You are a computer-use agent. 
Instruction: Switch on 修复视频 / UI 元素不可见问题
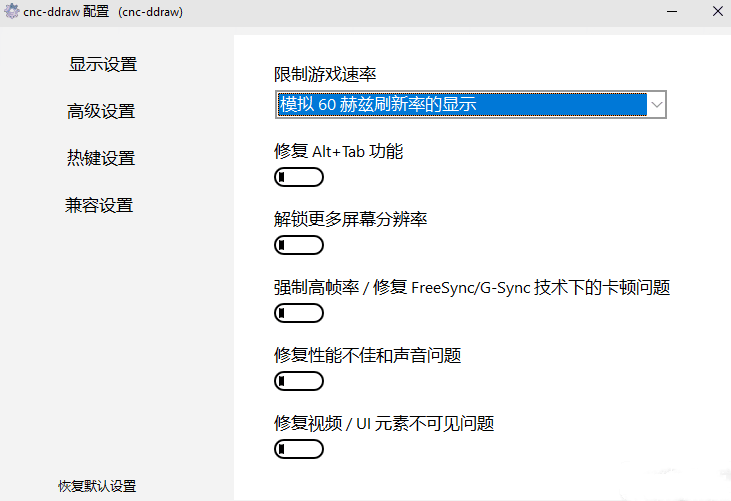(298, 449)
